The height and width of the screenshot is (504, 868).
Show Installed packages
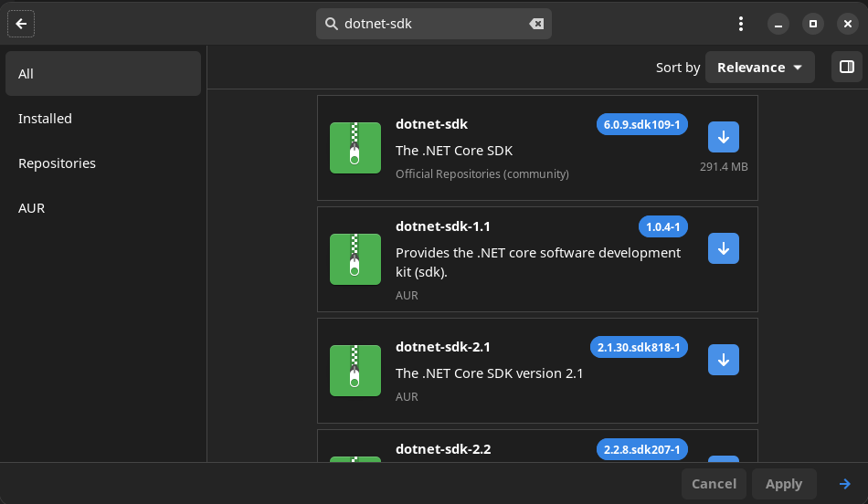click(103, 119)
